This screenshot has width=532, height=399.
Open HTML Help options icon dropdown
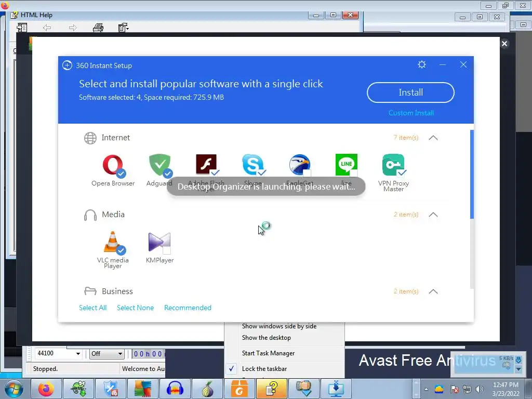(x=124, y=28)
